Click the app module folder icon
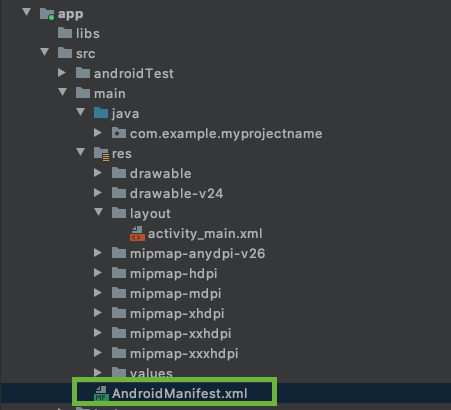 tap(47, 14)
